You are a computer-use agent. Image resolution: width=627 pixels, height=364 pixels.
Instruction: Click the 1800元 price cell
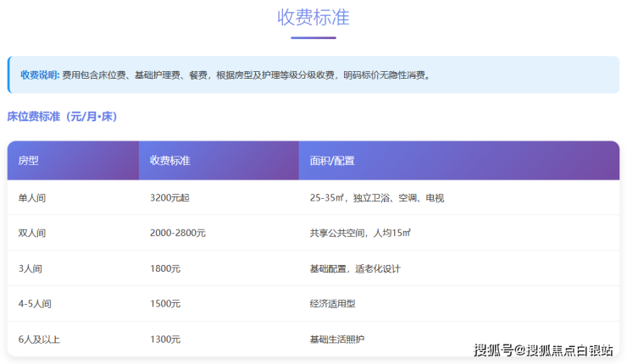point(165,268)
